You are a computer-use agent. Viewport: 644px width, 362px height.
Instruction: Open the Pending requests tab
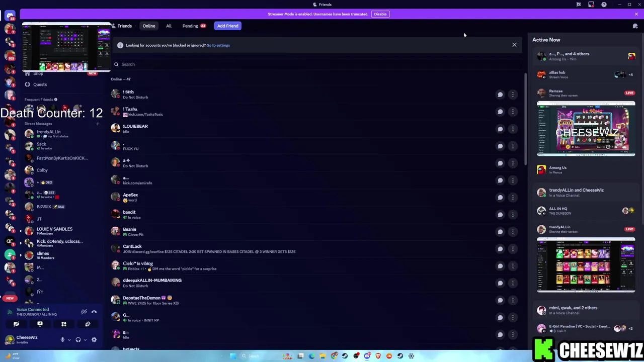194,26
